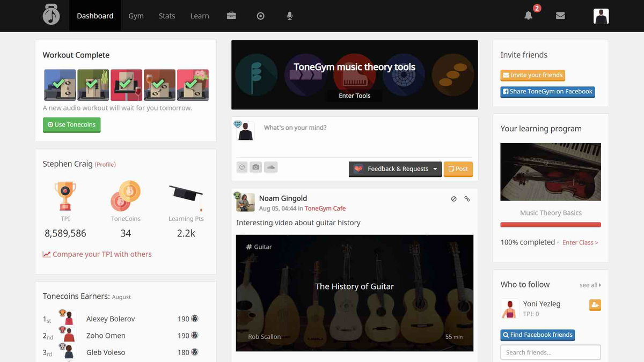Open the third completed workout tile
Image resolution: width=644 pixels, height=362 pixels.
(x=126, y=85)
